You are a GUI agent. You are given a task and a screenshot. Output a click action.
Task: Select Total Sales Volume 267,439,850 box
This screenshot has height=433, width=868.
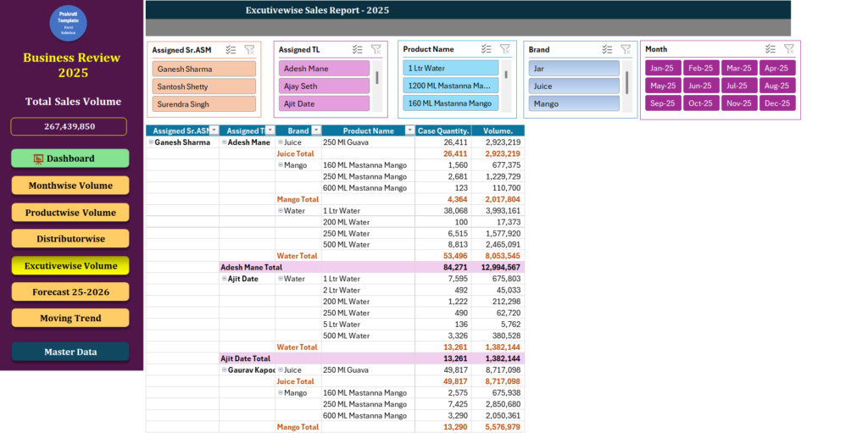[x=69, y=126]
